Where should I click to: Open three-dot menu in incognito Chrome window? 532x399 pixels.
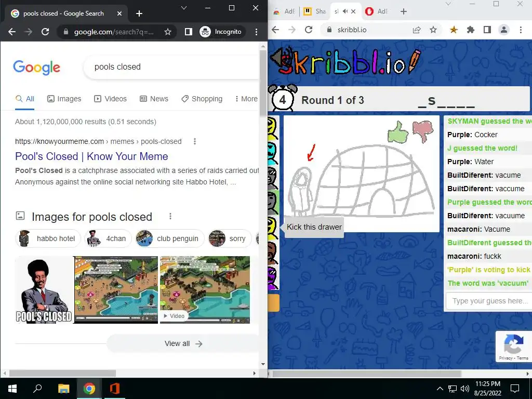256,32
